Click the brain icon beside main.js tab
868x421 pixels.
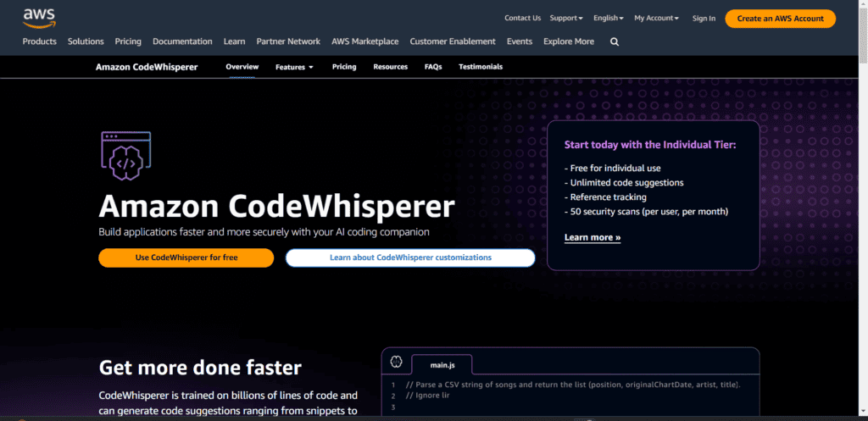pyautogui.click(x=396, y=361)
